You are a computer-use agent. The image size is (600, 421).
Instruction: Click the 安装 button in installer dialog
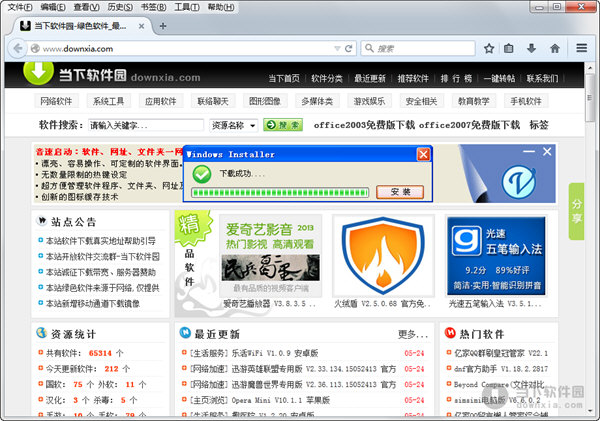(x=400, y=192)
